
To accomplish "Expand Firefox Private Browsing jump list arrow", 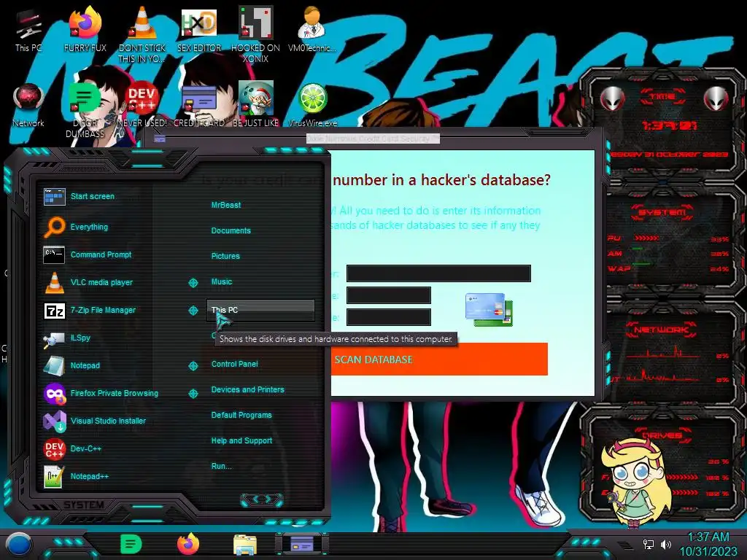I will 193,393.
